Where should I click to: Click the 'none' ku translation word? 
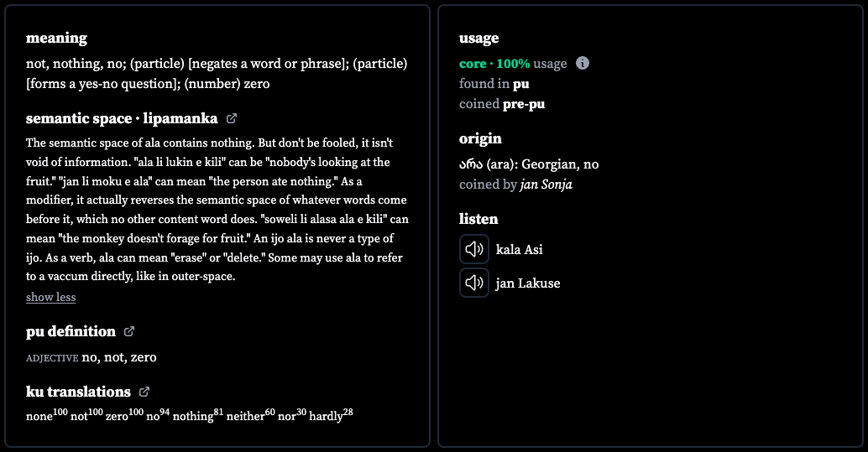[x=39, y=416]
